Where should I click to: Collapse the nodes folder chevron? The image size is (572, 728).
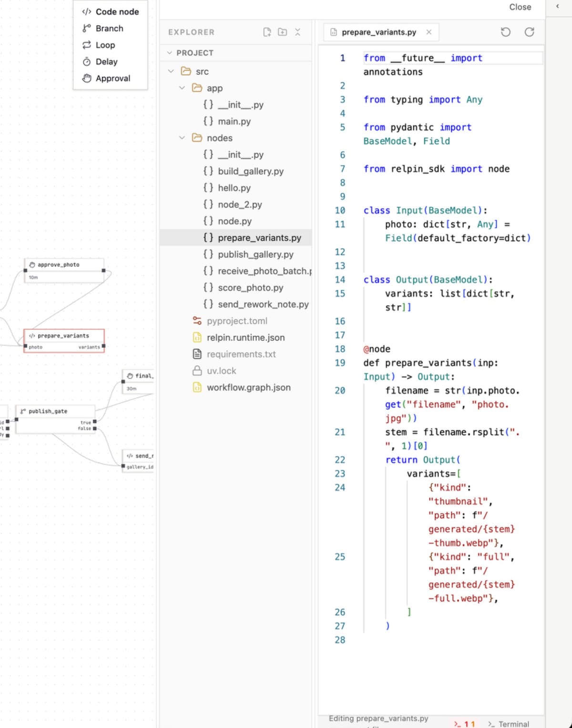coord(182,138)
